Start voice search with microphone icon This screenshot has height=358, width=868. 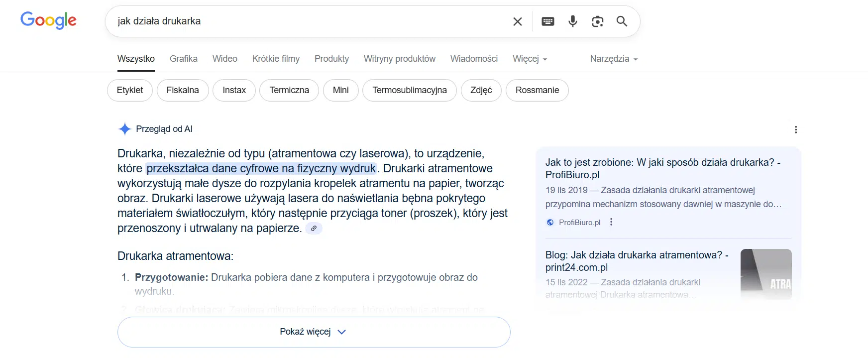coord(572,21)
